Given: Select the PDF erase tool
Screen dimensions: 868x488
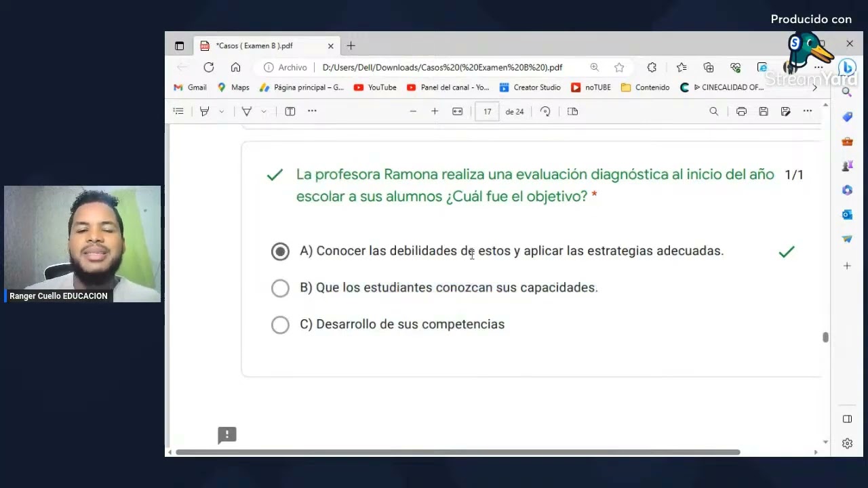Looking at the screenshot, I should 247,111.
